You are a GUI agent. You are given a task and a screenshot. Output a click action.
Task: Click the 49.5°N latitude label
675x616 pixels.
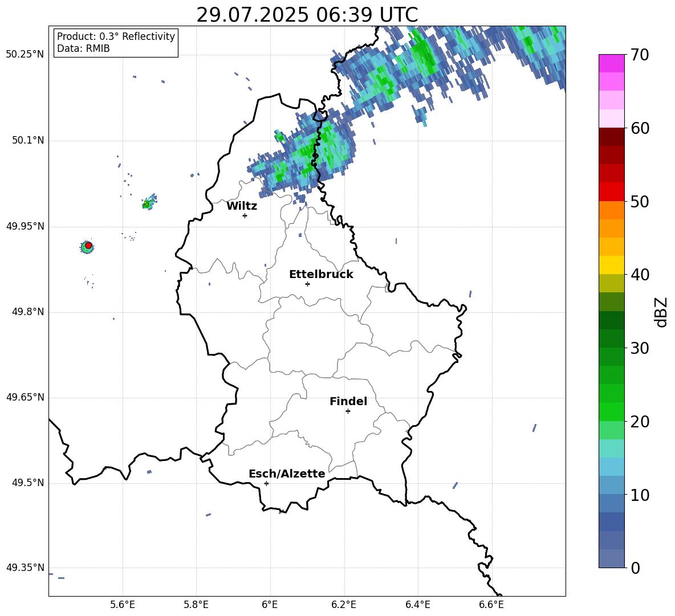pos(28,483)
